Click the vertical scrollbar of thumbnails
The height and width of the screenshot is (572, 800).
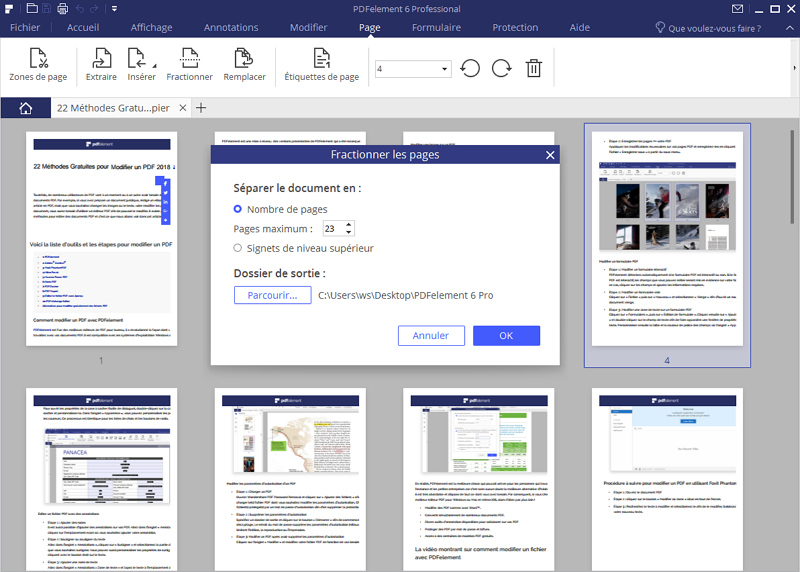pos(792,177)
